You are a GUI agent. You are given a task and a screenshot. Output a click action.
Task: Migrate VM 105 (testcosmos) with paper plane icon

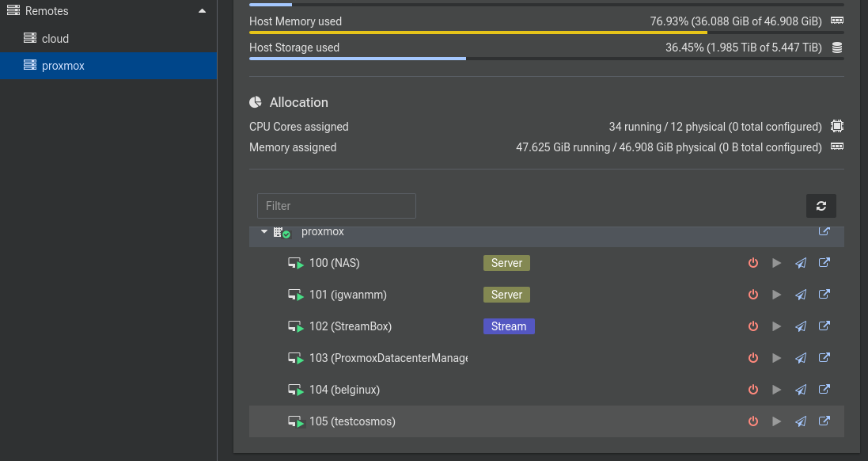point(801,421)
